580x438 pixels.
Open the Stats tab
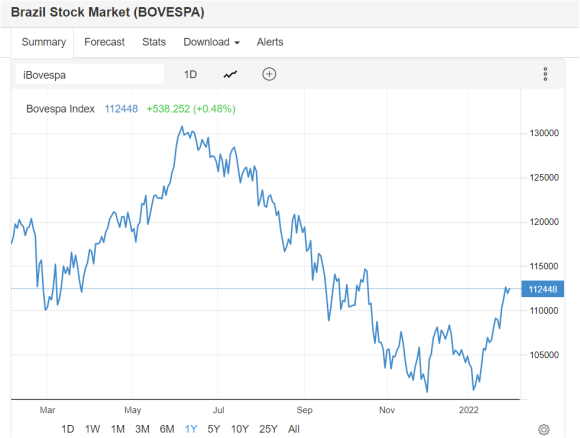(x=154, y=42)
